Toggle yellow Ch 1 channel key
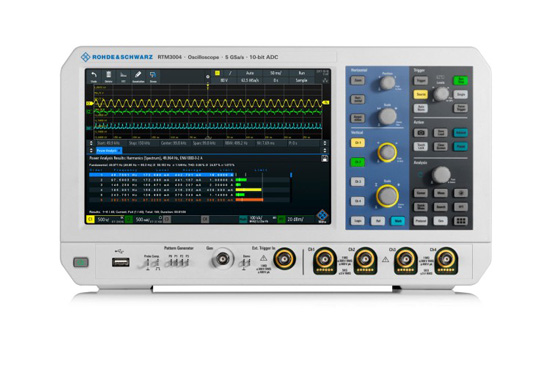Viewport: 550px width, 365px height. (357, 143)
